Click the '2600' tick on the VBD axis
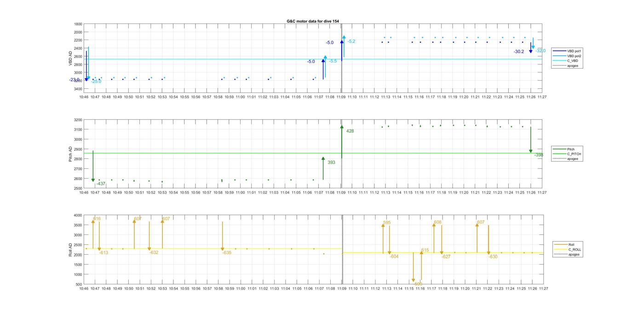 78,57
